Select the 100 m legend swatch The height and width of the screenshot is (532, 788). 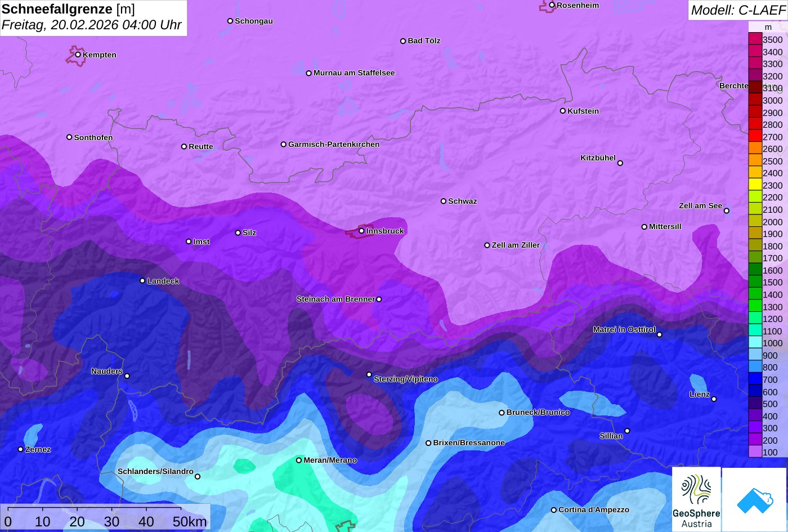coord(755,452)
